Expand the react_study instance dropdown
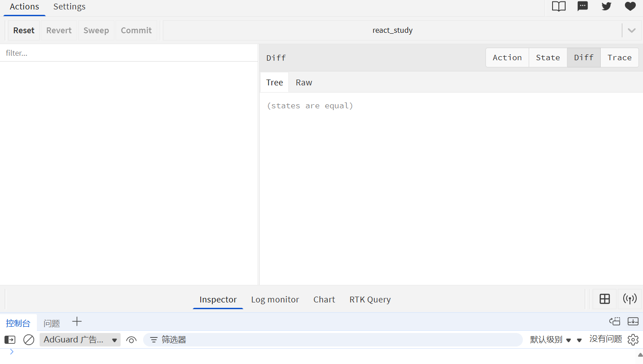 [631, 31]
